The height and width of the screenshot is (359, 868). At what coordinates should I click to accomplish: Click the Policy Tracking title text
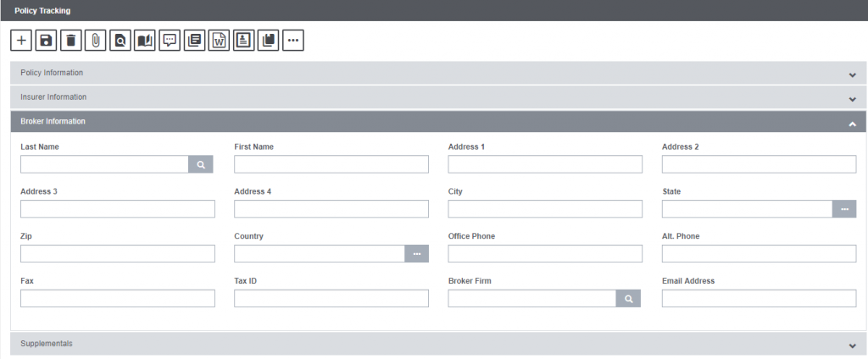click(42, 10)
